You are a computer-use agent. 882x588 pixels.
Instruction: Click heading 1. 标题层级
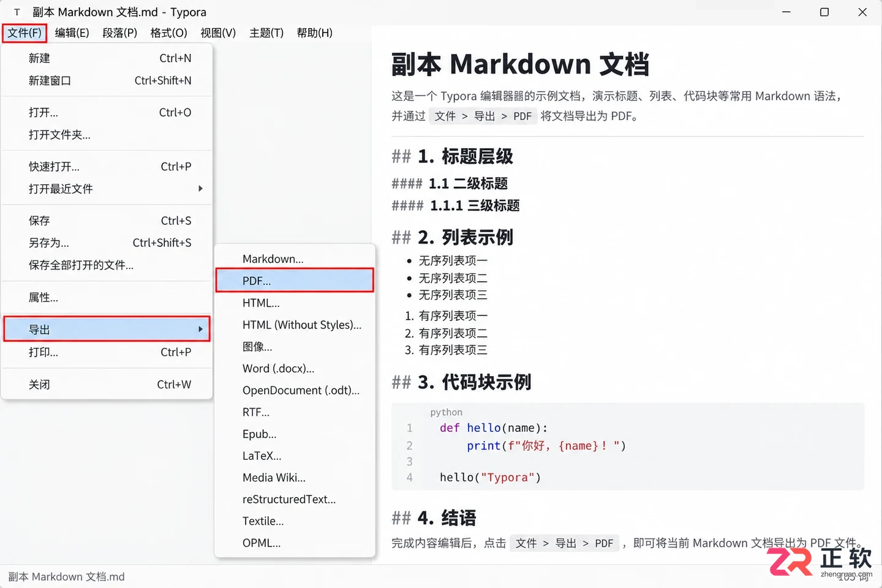(x=466, y=157)
